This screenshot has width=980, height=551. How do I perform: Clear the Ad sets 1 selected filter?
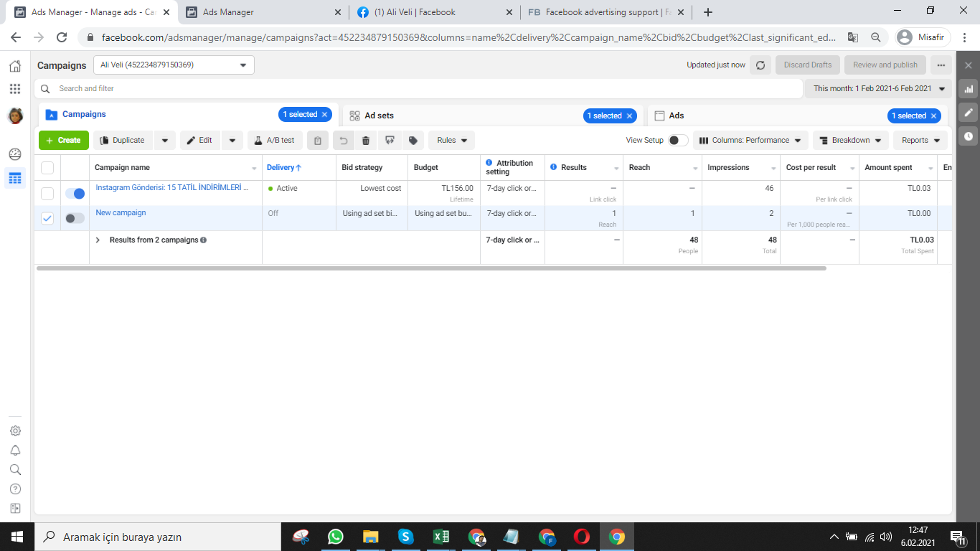629,116
